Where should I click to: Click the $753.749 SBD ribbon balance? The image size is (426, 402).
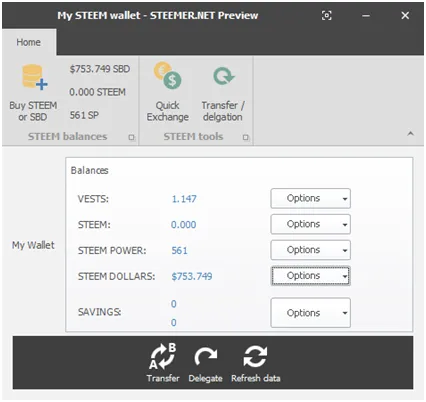click(100, 69)
